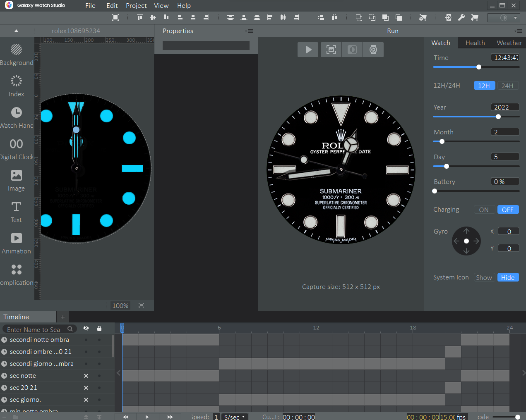Switch to the Weather tab

tap(509, 43)
